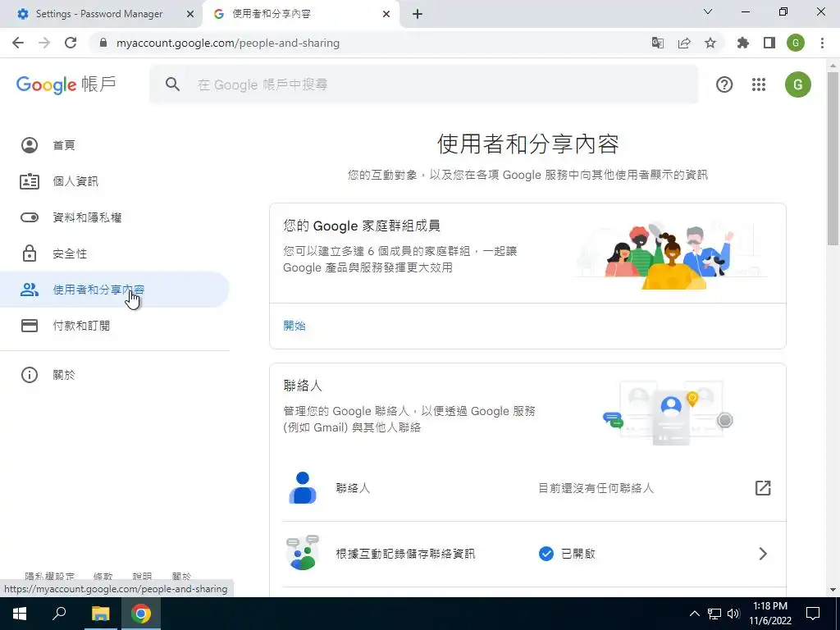The image size is (840, 630).
Task: Click the taskbar clock showing 1:18 PM
Action: tap(770, 614)
